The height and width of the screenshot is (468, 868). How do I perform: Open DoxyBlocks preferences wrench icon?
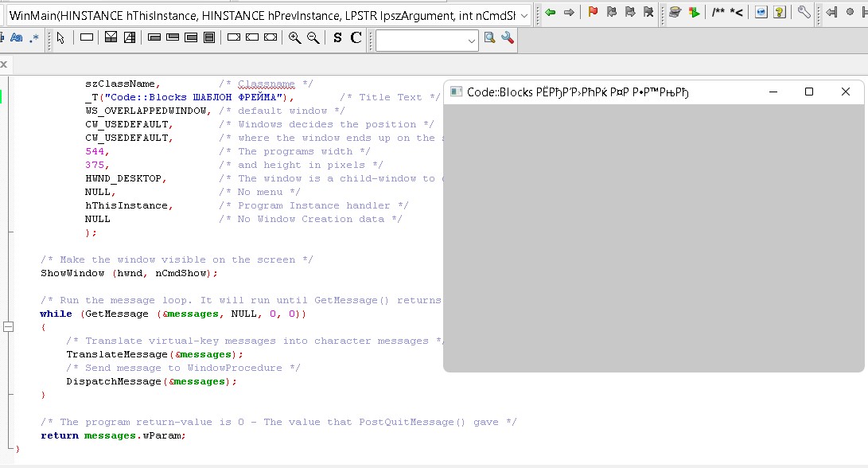tap(804, 12)
